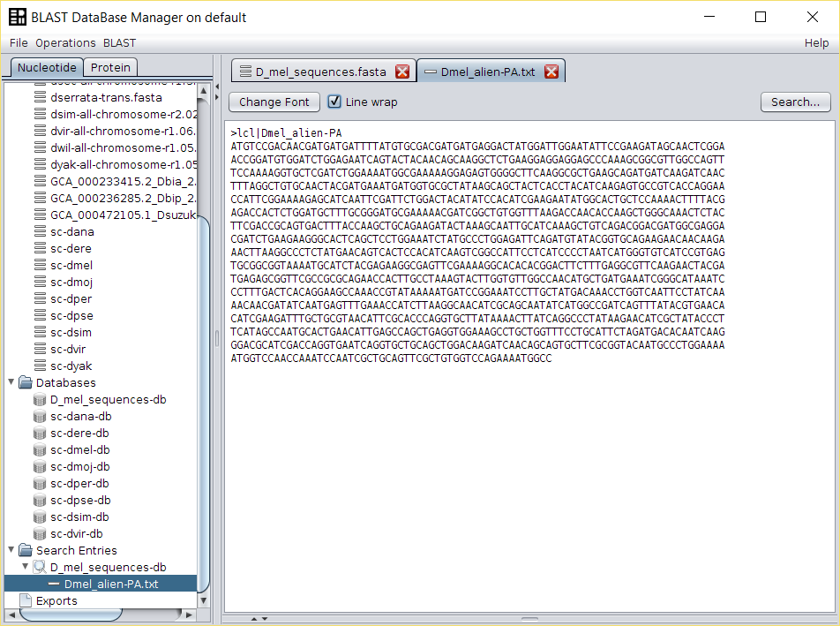Click the sc-dmel file icon

[x=40, y=266]
